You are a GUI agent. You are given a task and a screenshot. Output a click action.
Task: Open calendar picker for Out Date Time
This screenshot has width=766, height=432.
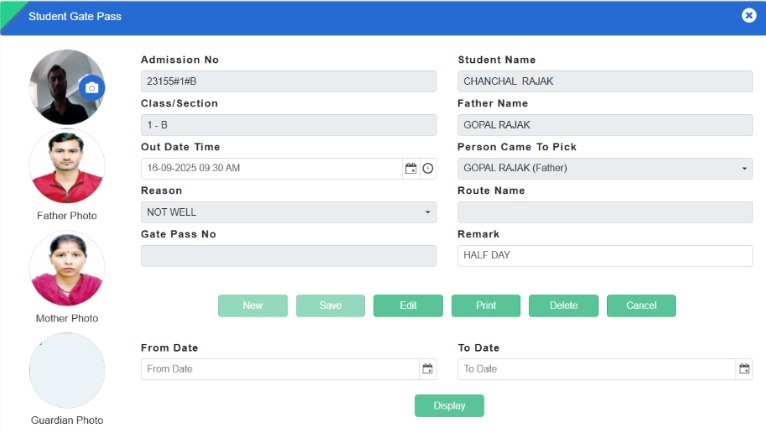pyautogui.click(x=410, y=168)
